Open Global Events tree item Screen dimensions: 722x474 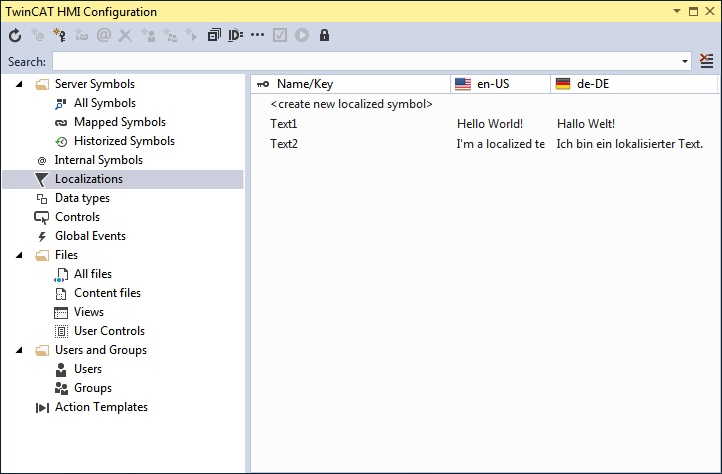click(x=90, y=236)
